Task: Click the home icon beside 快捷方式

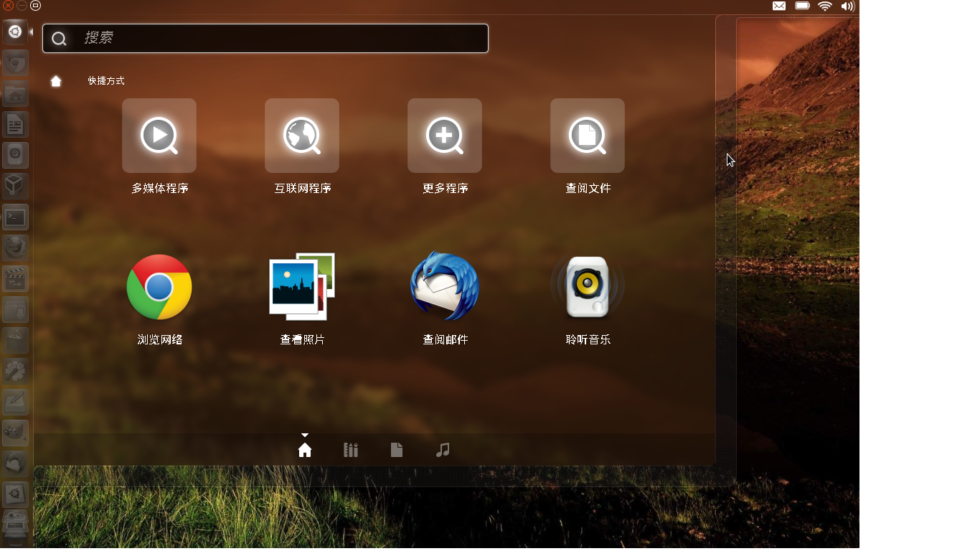Action: pos(56,81)
